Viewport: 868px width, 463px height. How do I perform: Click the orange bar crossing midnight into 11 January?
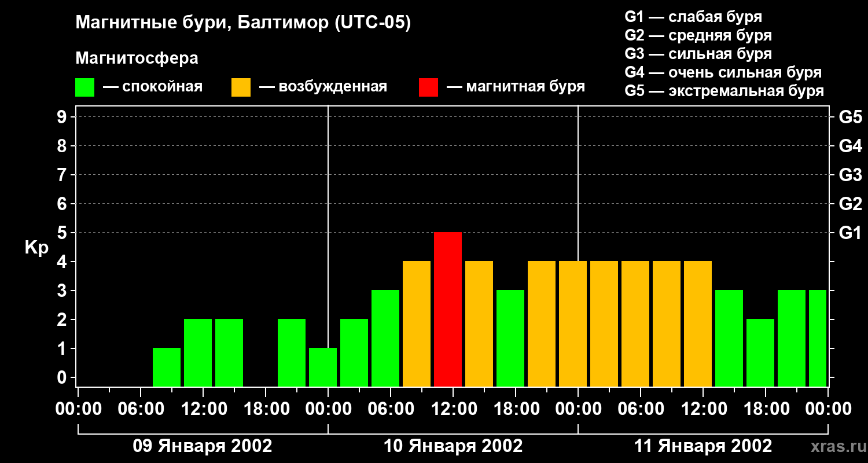pos(573,324)
